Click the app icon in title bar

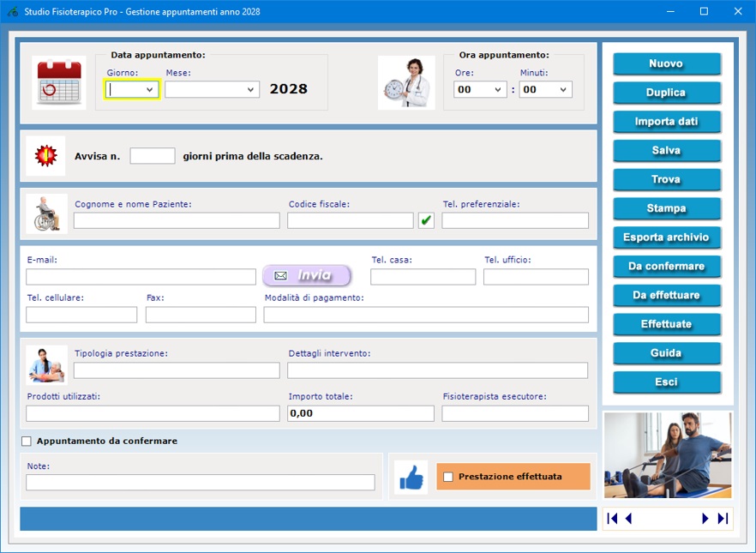pos(13,11)
